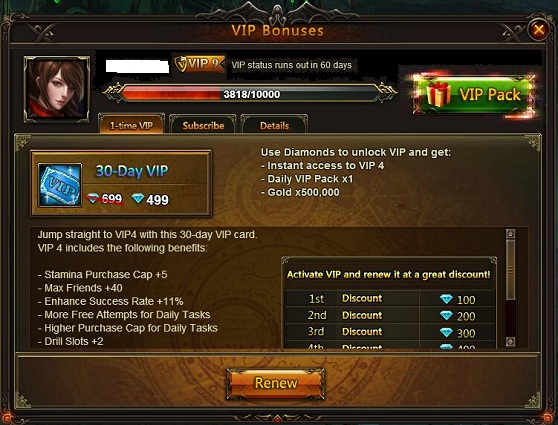
Task: Click the character portrait avatar
Action: (57, 89)
